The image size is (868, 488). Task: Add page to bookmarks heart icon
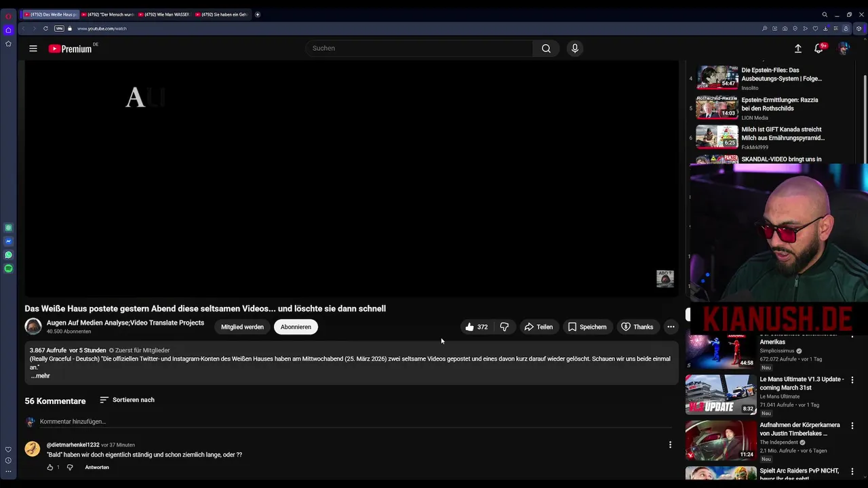(x=816, y=28)
